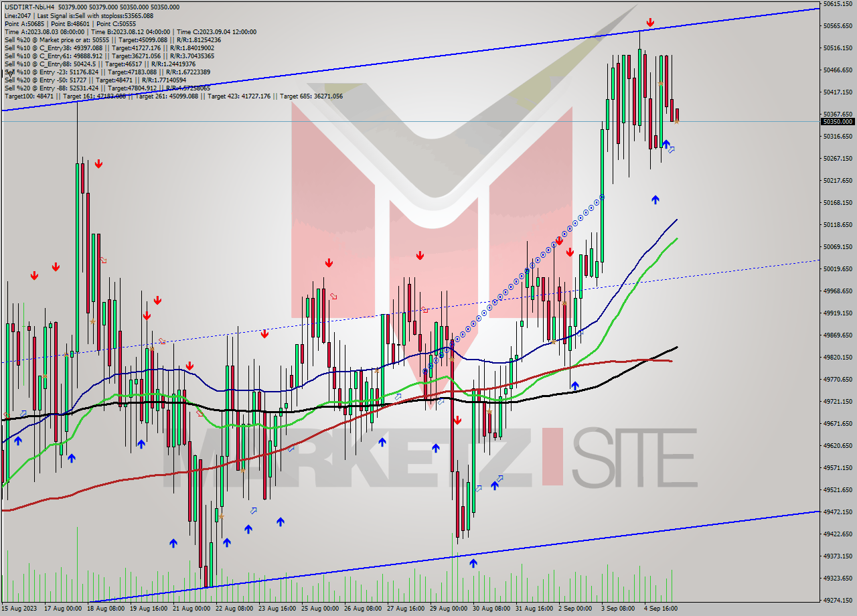This screenshot has width=857, height=616.
Task: Click the 49521.650 price axis label
Action: point(838,490)
